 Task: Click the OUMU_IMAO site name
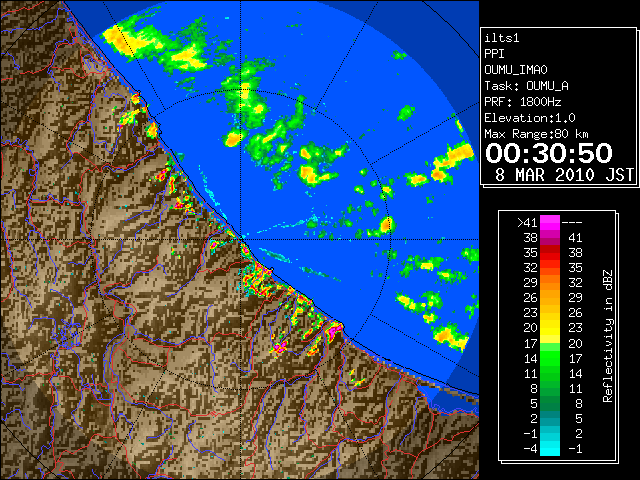click(516, 70)
